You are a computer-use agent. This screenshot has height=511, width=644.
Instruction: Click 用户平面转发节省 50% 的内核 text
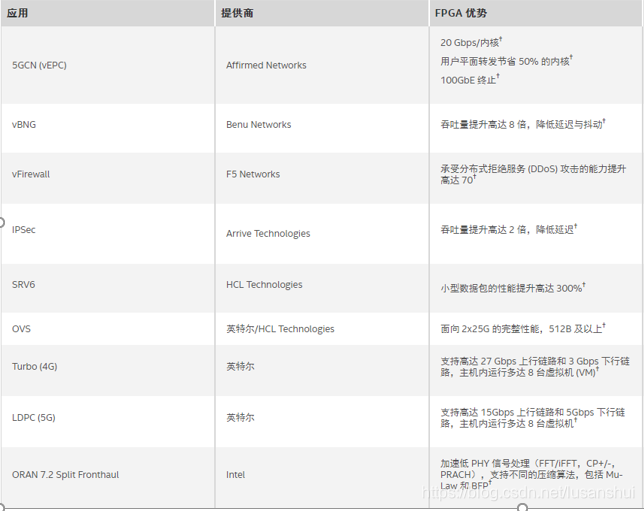pos(506,61)
